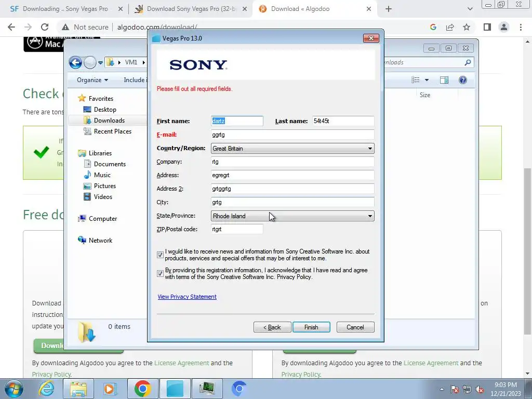The image size is (532, 399).
Task: Click the Explorer forward navigation arrow
Action: tap(90, 62)
